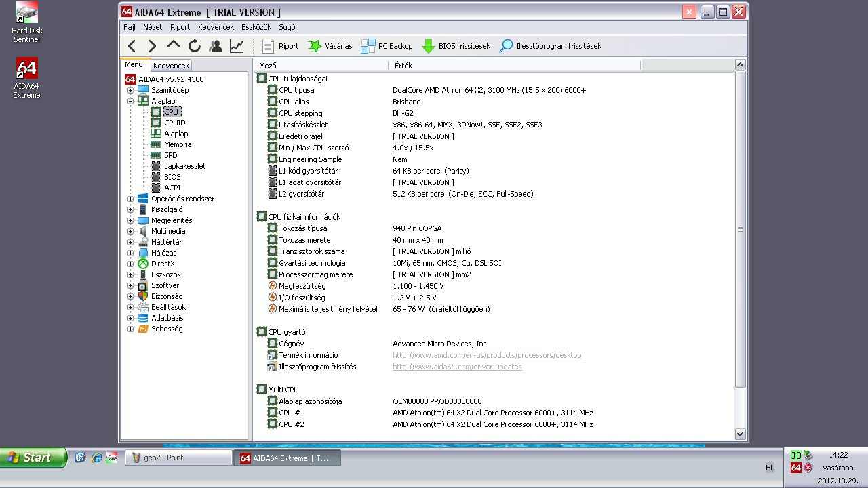Click the tray temperature indicator 33
Image resolution: width=868 pixels, height=488 pixels.
(x=795, y=455)
